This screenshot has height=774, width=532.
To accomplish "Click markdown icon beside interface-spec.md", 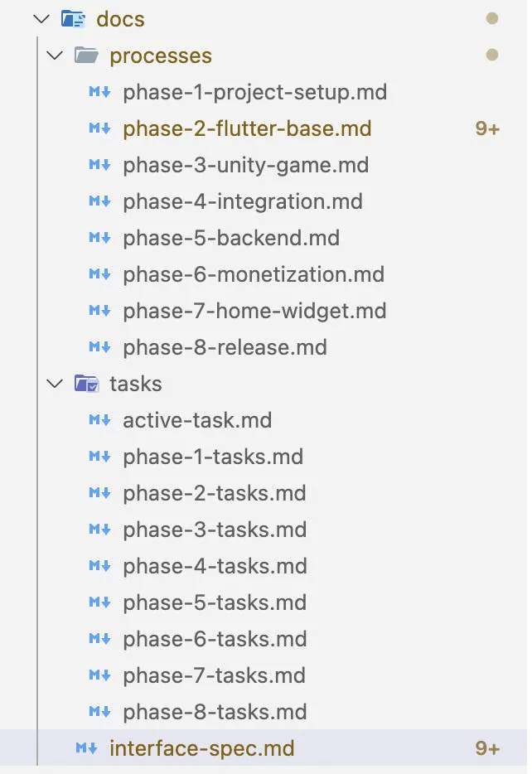I will tap(86, 748).
